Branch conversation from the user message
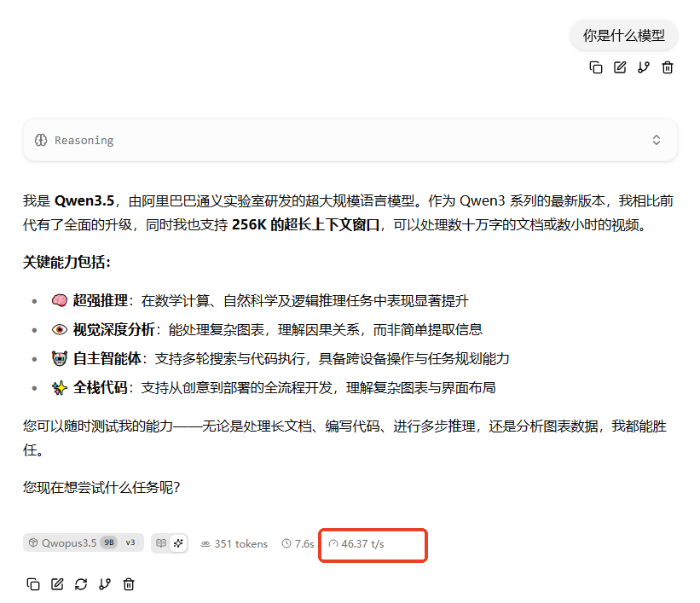This screenshot has width=700, height=603. point(644,67)
